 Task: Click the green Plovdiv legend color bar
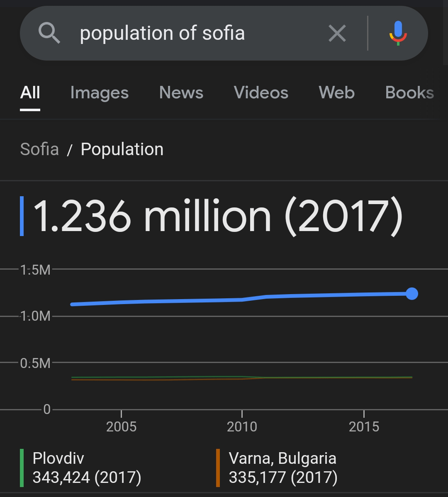[x=22, y=468]
